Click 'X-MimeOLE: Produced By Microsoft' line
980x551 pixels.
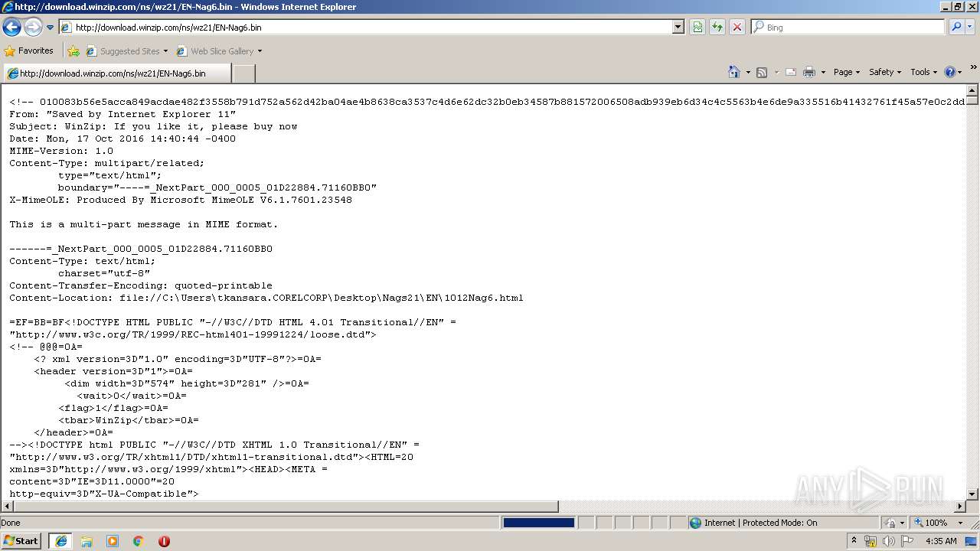[181, 200]
